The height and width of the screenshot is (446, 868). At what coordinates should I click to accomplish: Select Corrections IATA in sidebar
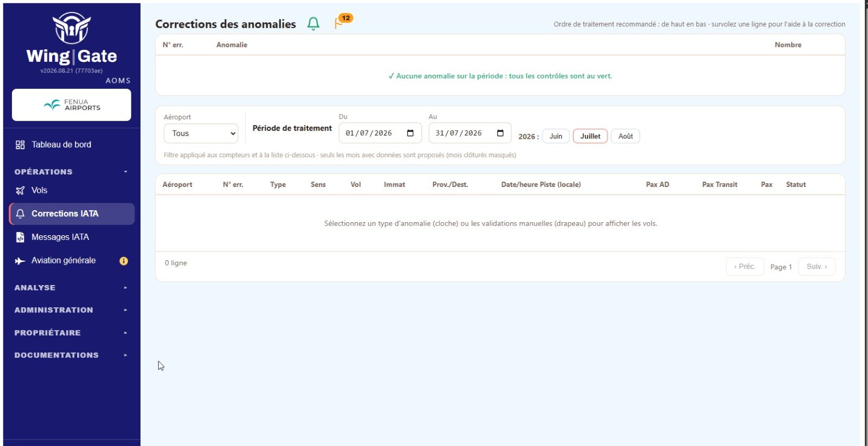click(72, 214)
